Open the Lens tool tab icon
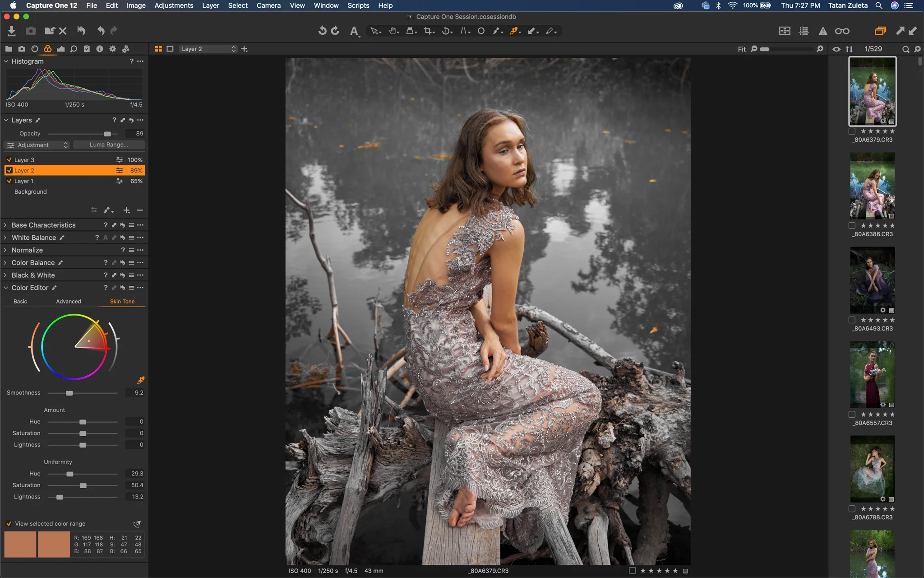The height and width of the screenshot is (578, 924). point(35,49)
